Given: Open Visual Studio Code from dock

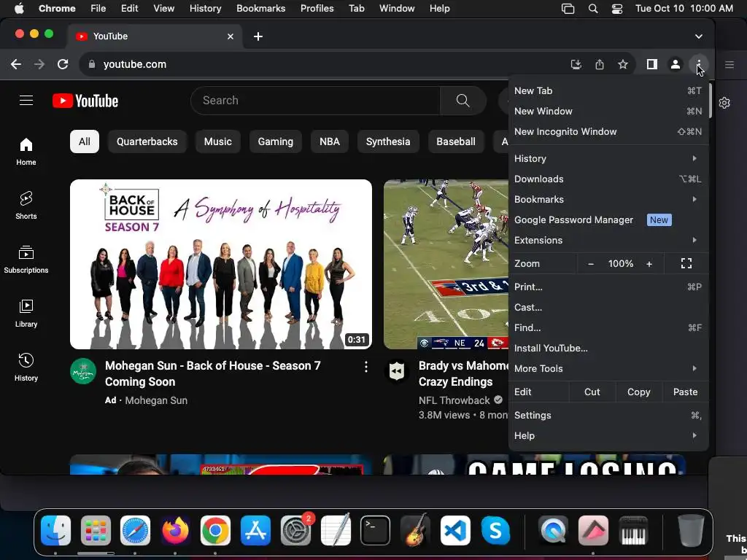Looking at the screenshot, I should [455, 530].
